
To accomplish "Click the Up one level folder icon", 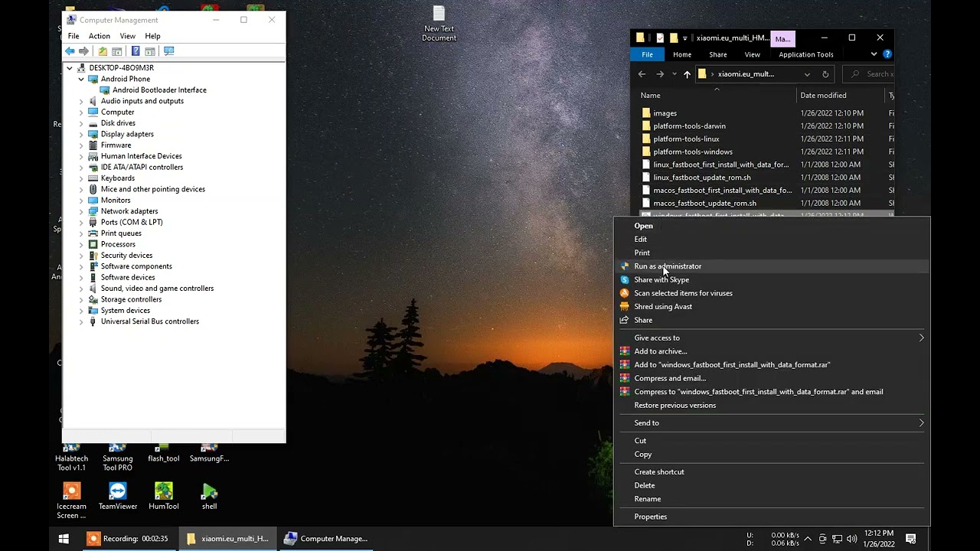I will click(103, 51).
